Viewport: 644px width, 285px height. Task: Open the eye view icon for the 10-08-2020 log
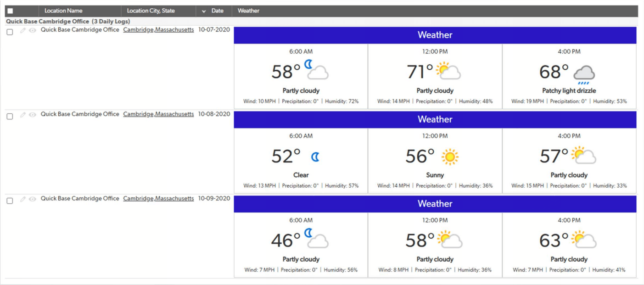point(32,114)
